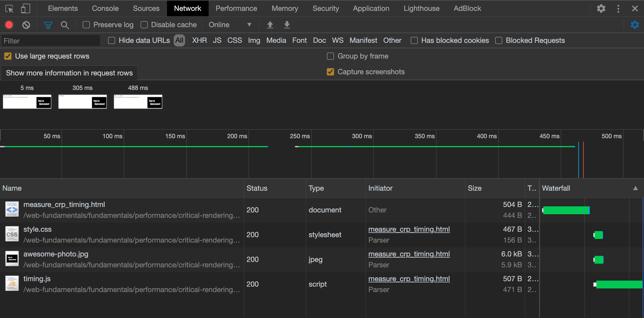Open the DevTools three-dot customize menu
644x318 pixels.
[618, 9]
